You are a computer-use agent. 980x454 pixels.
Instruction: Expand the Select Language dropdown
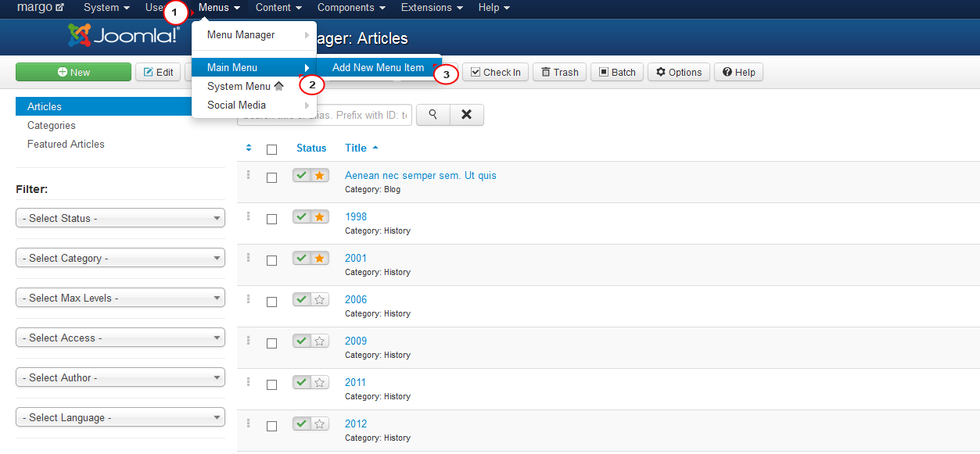click(x=120, y=417)
